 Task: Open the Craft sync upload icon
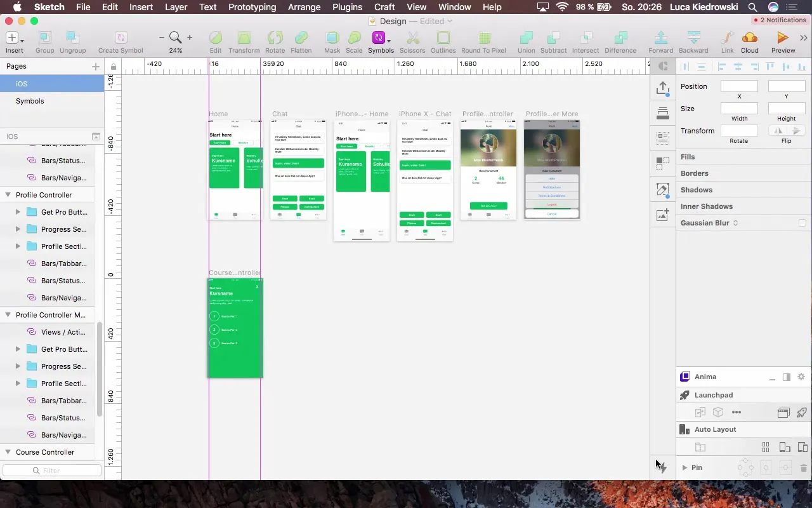click(663, 88)
